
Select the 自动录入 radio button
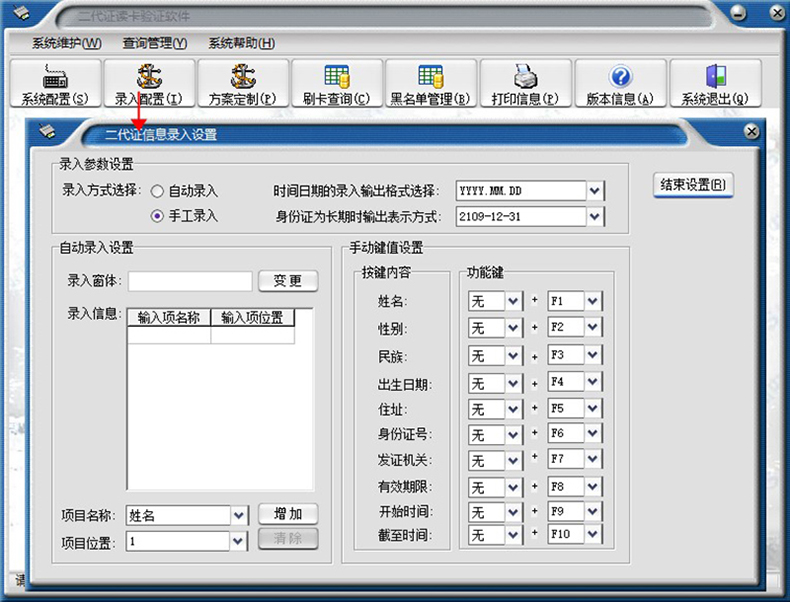157,190
